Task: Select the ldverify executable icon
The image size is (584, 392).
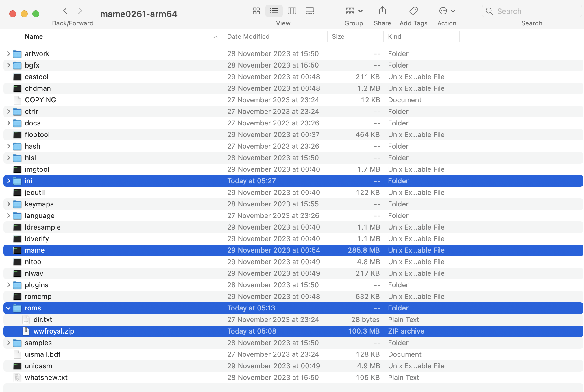Action: pos(17,239)
